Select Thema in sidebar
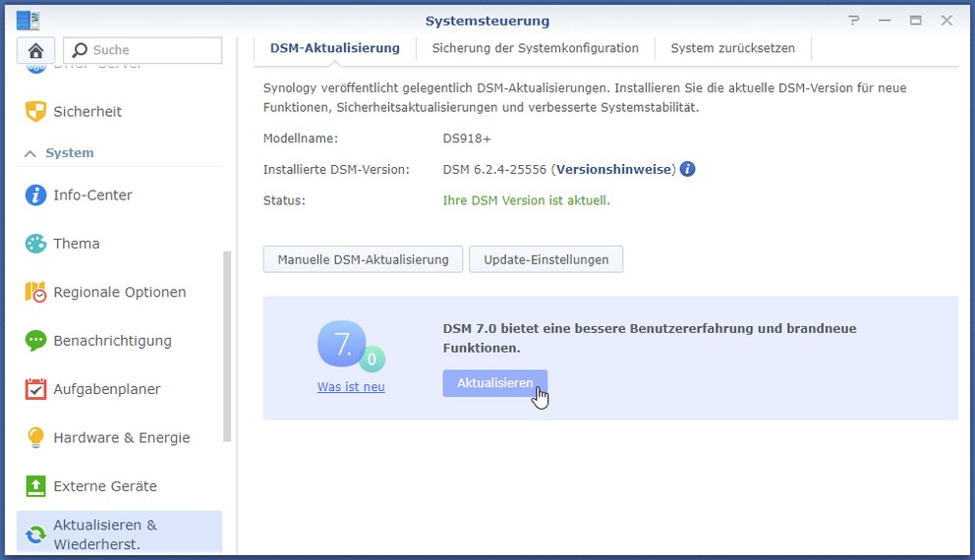The width and height of the screenshot is (975, 560). click(x=119, y=244)
